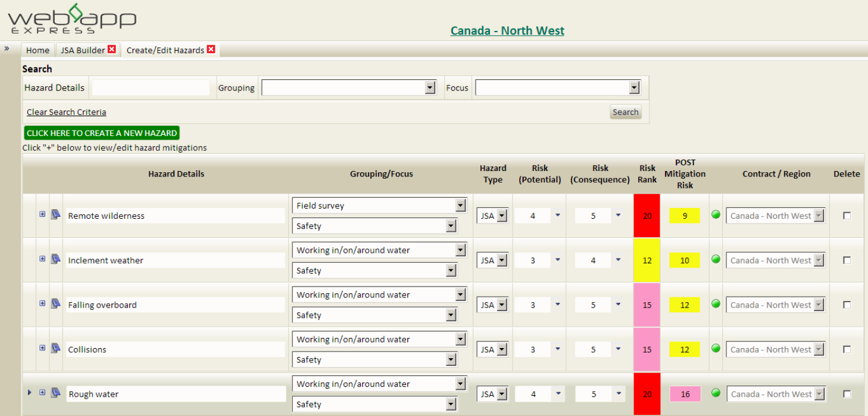Click the copy icon for Rough water
868x416 pixels.
click(55, 392)
